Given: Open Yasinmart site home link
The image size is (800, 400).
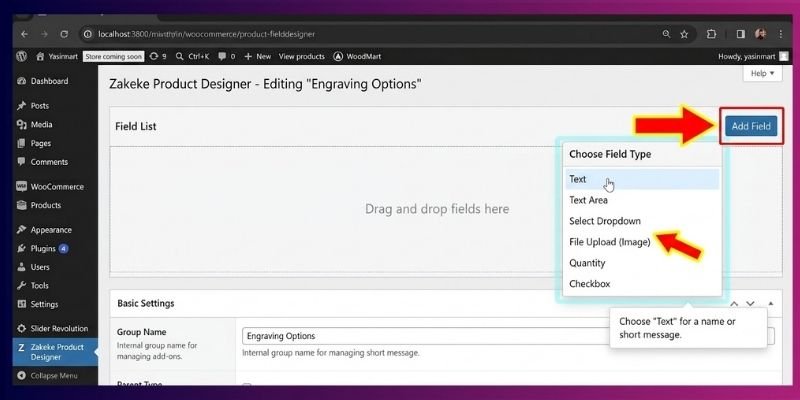Looking at the screenshot, I should click(57, 57).
